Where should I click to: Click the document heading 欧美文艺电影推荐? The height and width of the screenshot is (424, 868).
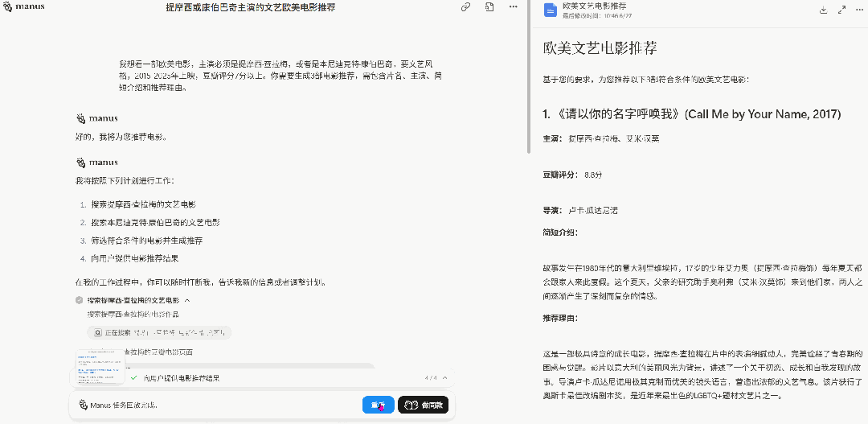tap(600, 47)
